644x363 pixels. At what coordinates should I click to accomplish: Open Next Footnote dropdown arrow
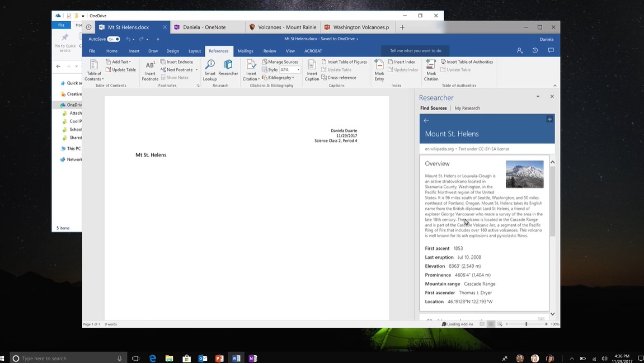197,70
